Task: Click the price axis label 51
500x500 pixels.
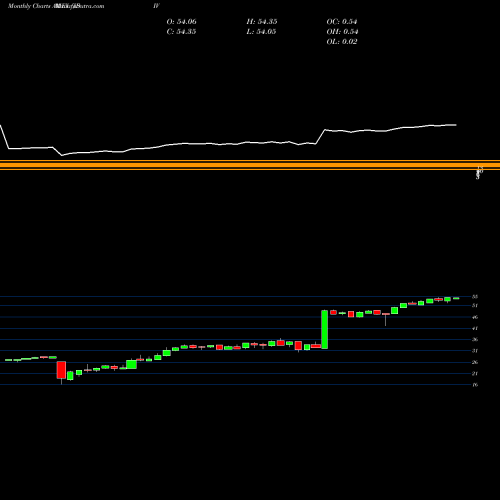Action: 475,306
